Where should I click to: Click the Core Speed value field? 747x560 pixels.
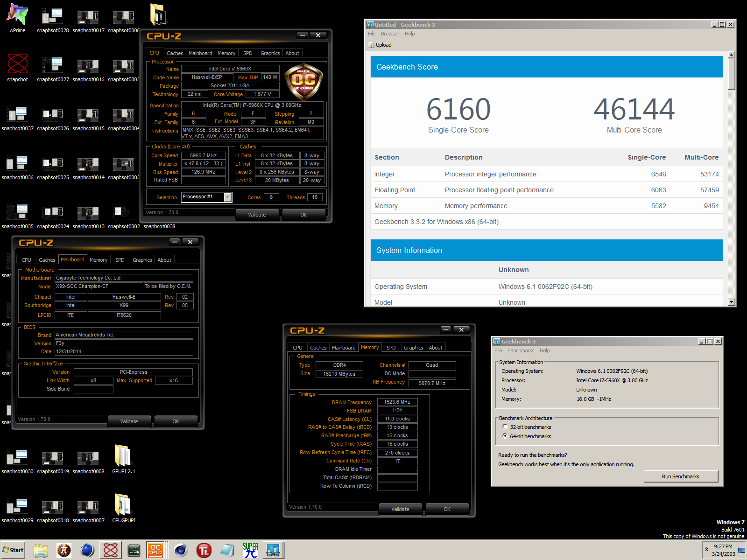point(204,155)
